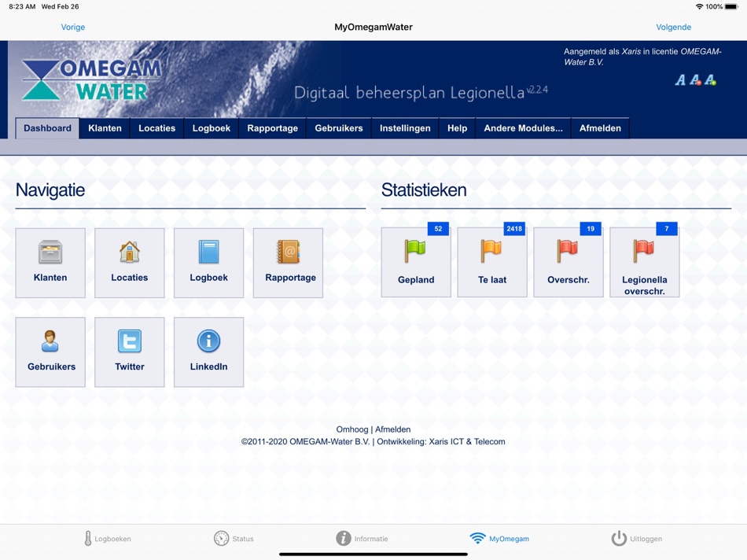Open Logboeken in bottom tab bar
Image resolution: width=747 pixels, height=560 pixels.
click(x=107, y=539)
